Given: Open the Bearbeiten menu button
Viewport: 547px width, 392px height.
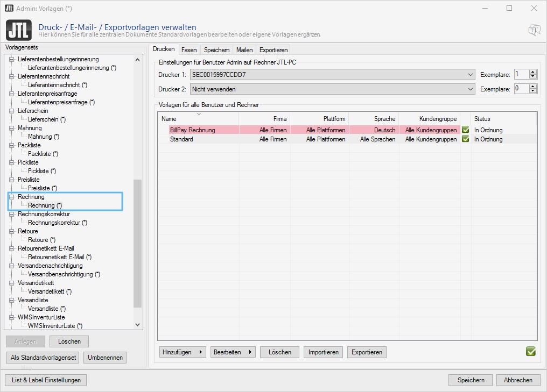Looking at the screenshot, I should click(x=233, y=352).
